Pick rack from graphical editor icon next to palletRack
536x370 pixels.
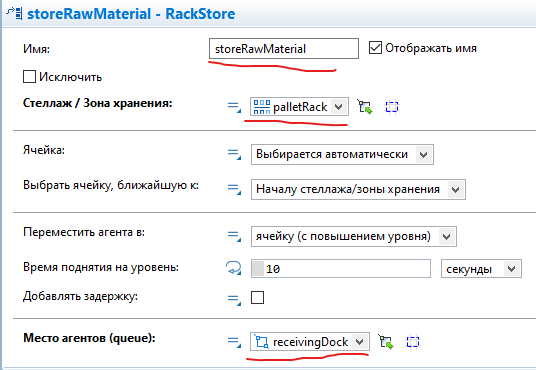pyautogui.click(x=365, y=107)
